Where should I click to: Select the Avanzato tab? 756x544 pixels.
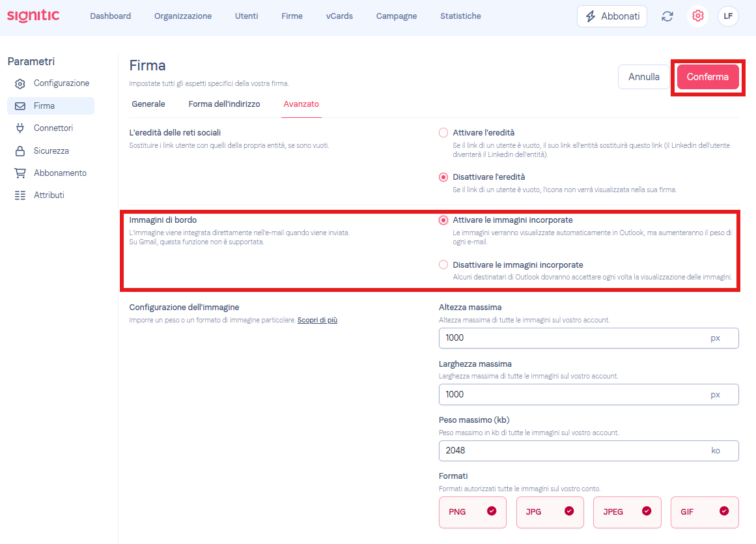pos(301,104)
